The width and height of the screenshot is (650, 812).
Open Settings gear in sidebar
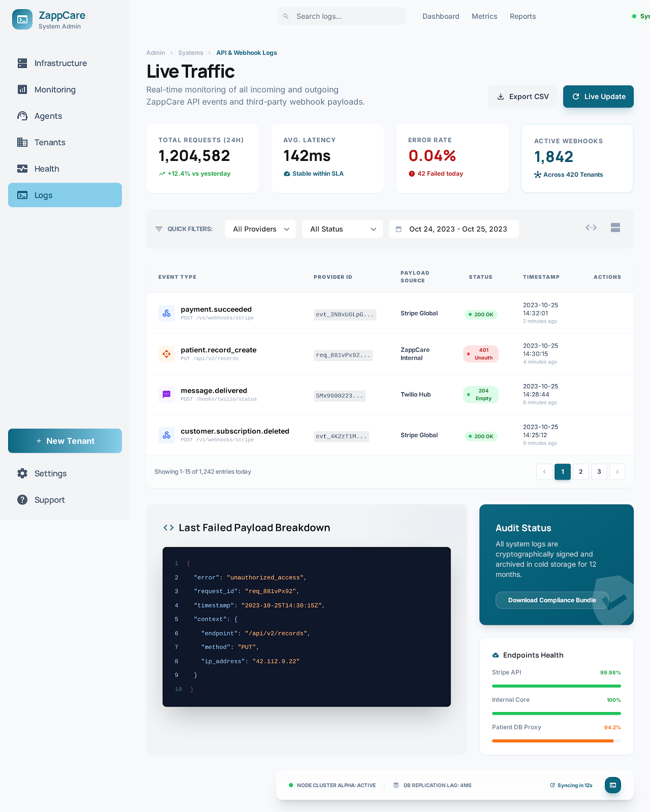coord(22,473)
